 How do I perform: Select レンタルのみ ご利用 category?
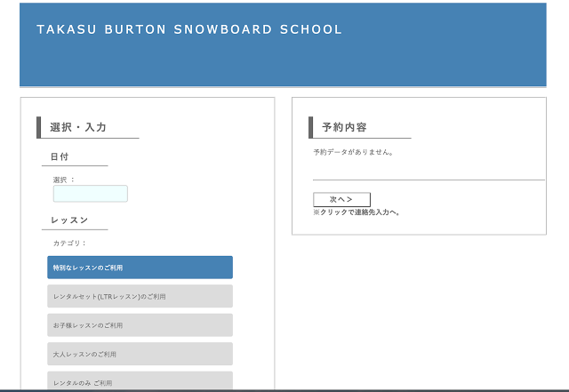tap(140, 381)
